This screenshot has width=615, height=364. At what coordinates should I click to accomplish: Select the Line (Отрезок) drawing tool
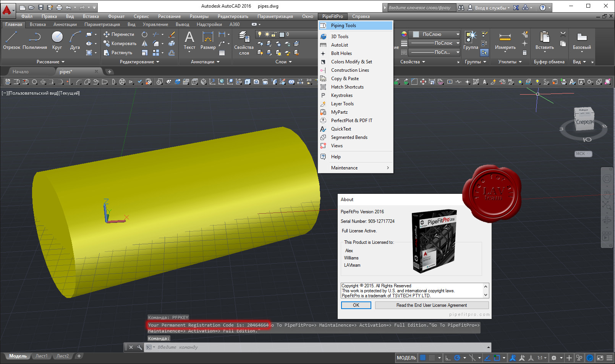(11, 40)
